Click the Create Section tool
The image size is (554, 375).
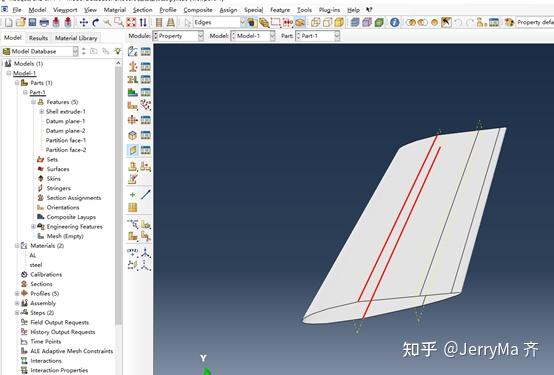click(132, 66)
